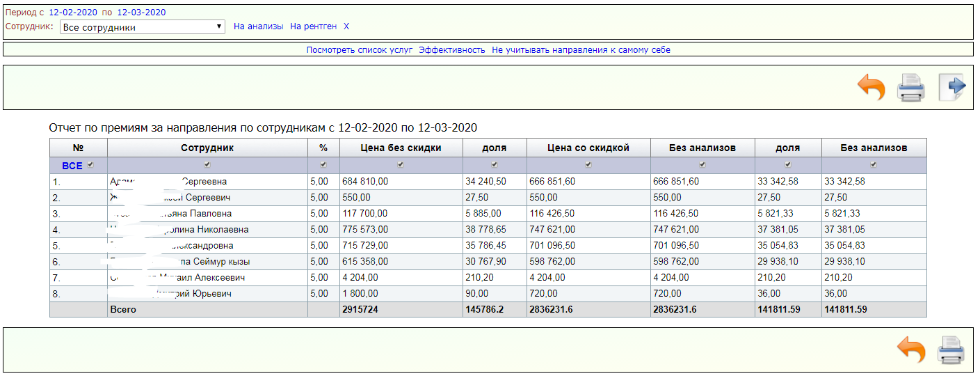Open the На рентген link

313,26
